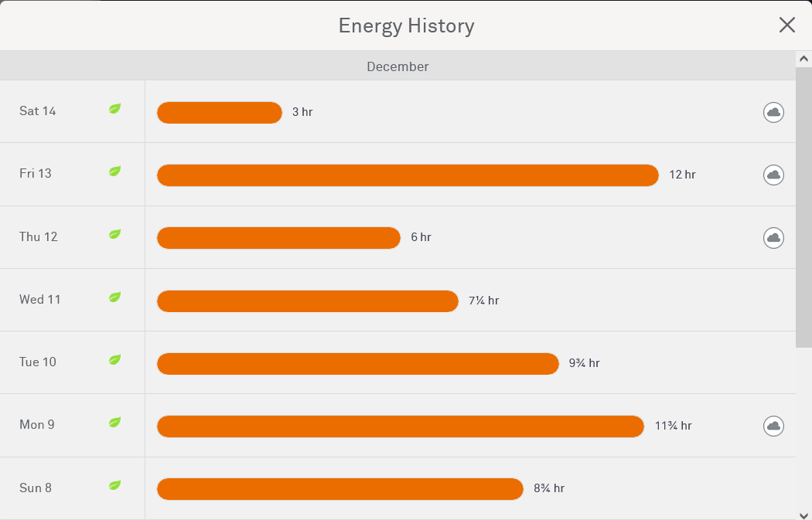This screenshot has height=520, width=812.
Task: Select the Wed 11 usage bar
Action: [x=307, y=301]
